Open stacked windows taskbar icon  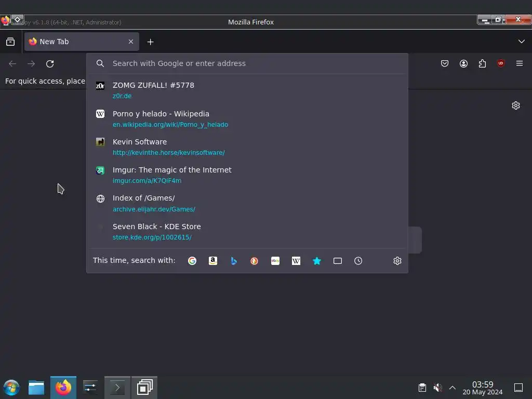click(x=144, y=388)
